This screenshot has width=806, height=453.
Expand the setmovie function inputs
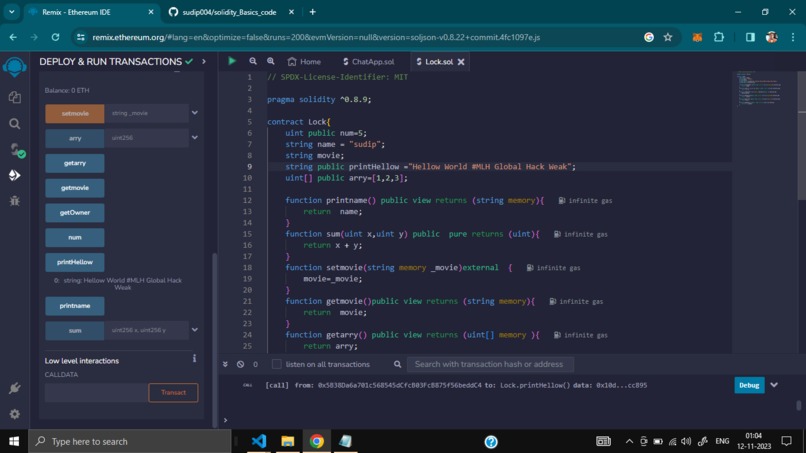point(195,113)
